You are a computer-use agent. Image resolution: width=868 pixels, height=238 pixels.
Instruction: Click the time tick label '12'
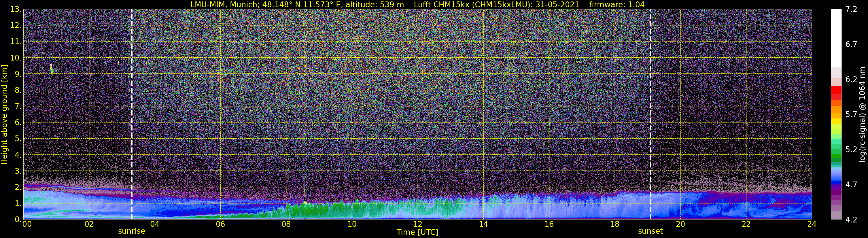(x=417, y=224)
